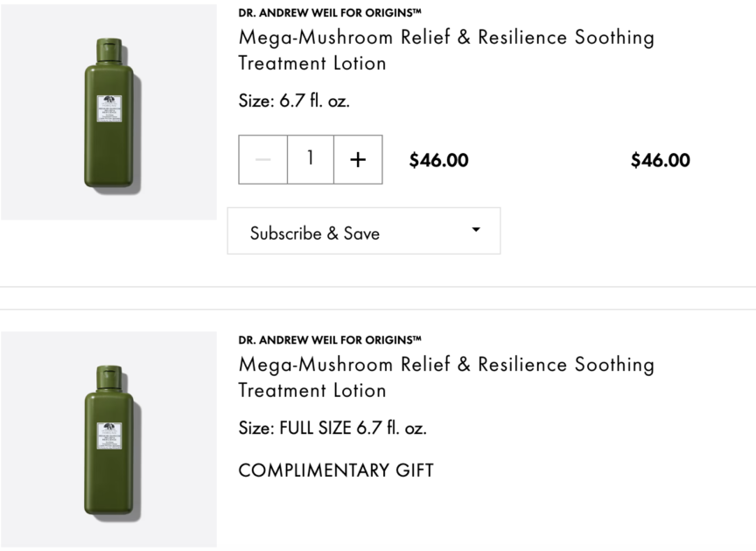Select the "Size: FULL SIZE 6.7 fl. oz." text
This screenshot has width=756, height=551.
click(x=332, y=428)
